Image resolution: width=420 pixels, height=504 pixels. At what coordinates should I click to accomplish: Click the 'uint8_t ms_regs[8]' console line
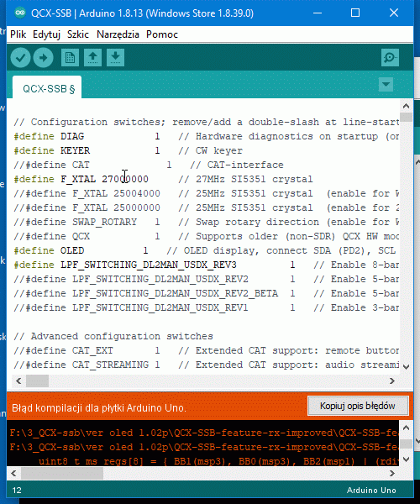point(218,461)
